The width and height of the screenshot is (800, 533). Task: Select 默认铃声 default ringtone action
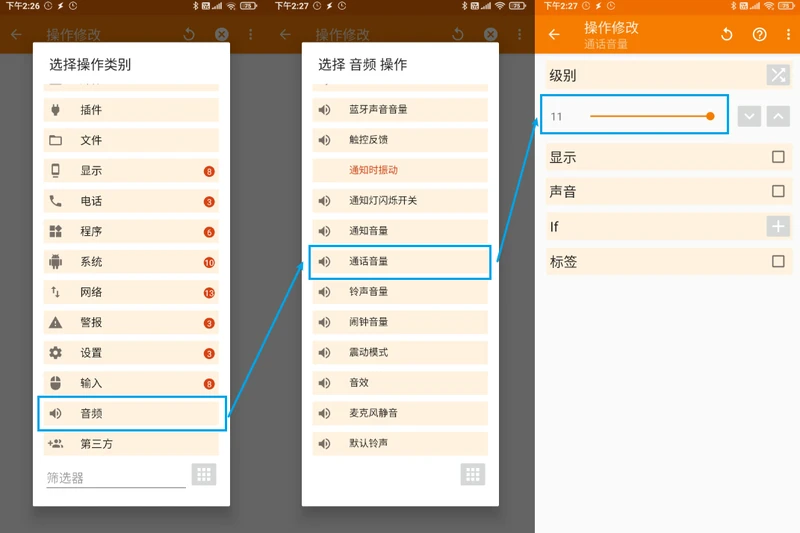400,444
